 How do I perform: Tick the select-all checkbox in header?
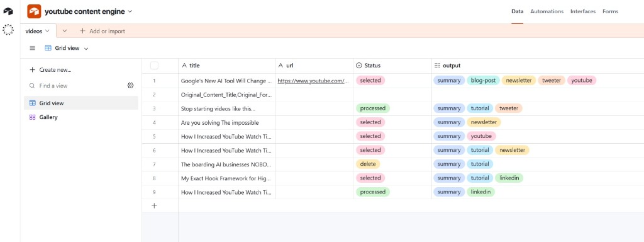point(155,66)
